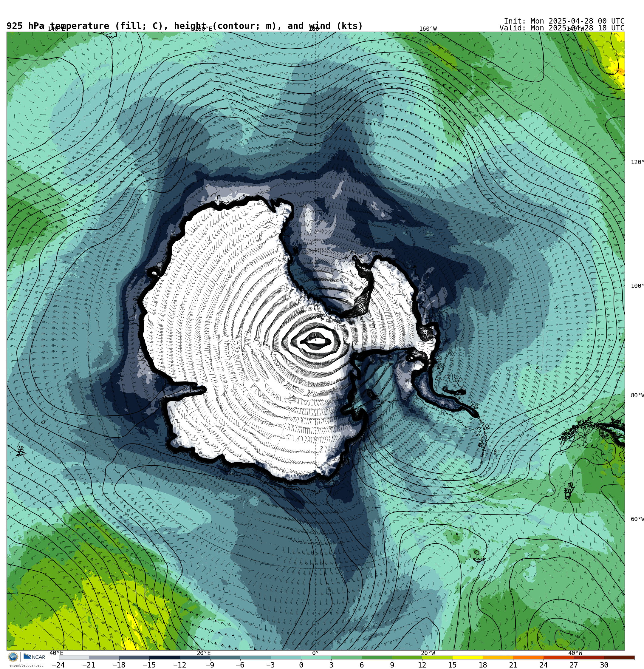
Task: Click the orange 21 to 24 colorbar swatch
Action: tap(528, 657)
